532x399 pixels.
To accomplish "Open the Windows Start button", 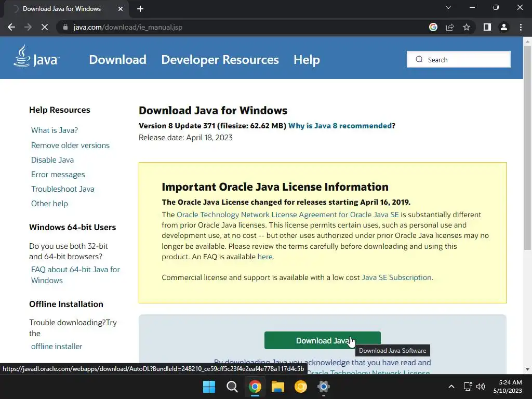I will 209,387.
